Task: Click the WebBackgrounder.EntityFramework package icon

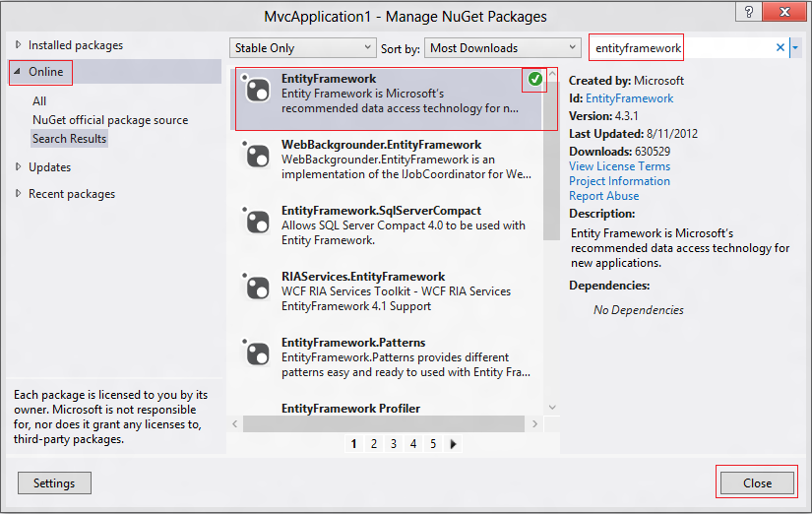Action: tap(257, 156)
